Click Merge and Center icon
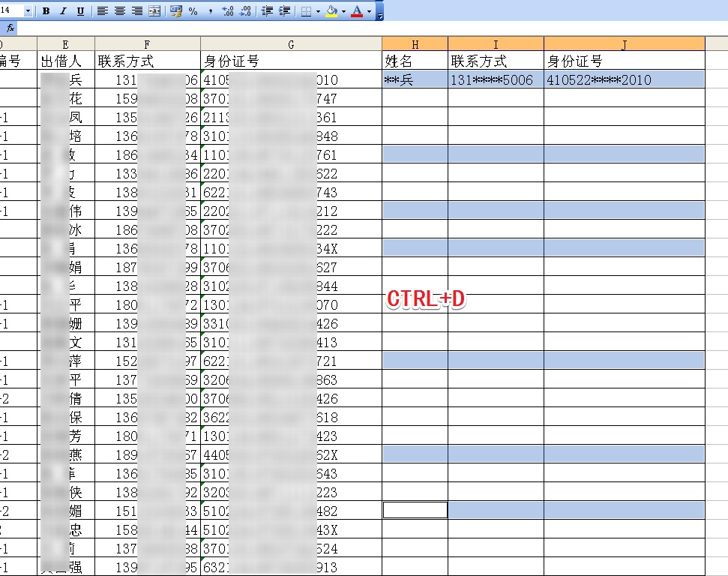Image resolution: width=728 pixels, height=576 pixels. coord(154,11)
